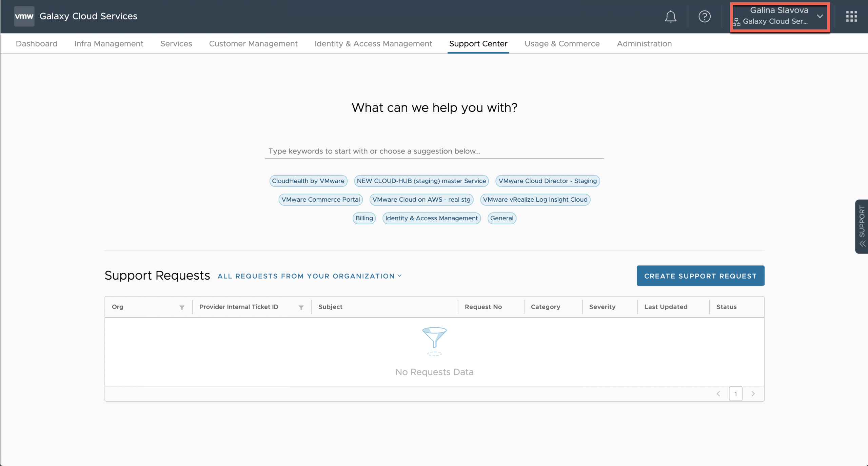Image resolution: width=868 pixels, height=466 pixels.
Task: Pick VMware Cloud on AWS - real stg chip
Action: (x=421, y=200)
